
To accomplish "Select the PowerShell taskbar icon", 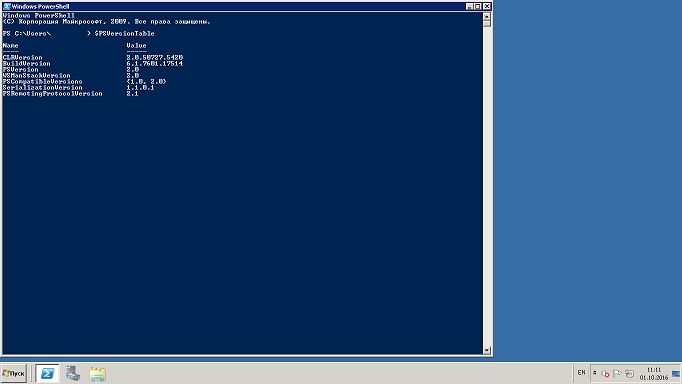I will [x=47, y=374].
